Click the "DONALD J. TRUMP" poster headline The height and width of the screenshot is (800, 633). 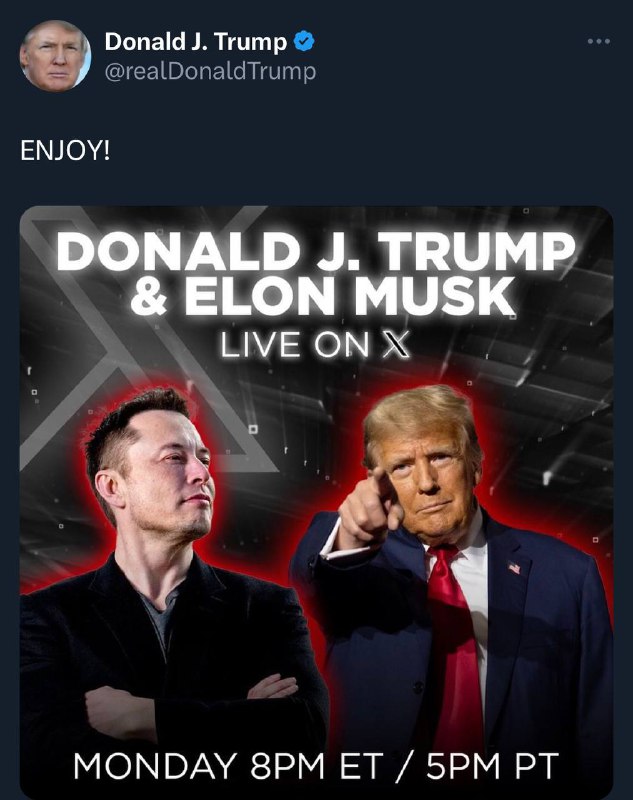(x=316, y=252)
